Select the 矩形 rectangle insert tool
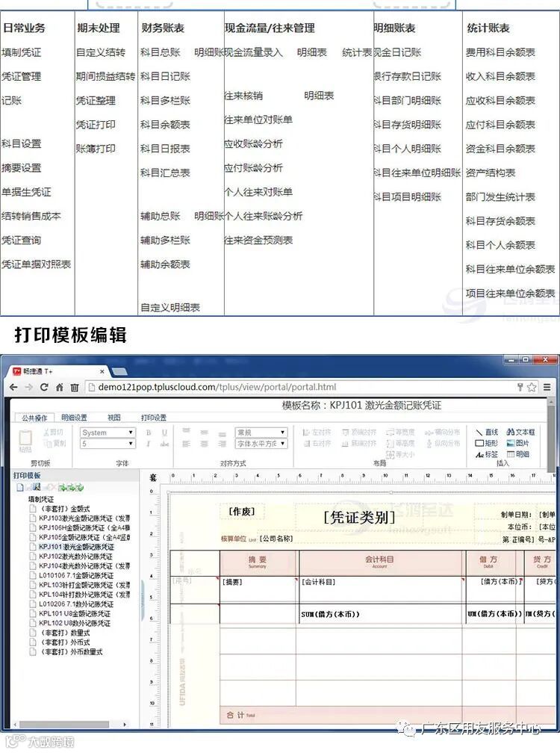Viewport: 560px width, 753px height. pos(487,443)
